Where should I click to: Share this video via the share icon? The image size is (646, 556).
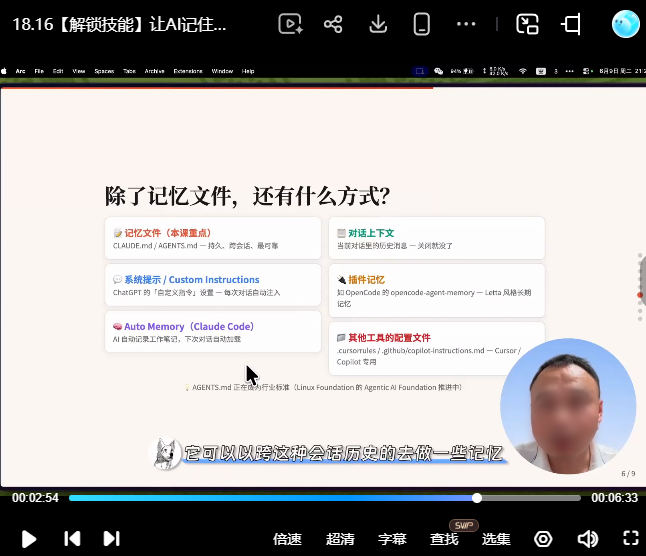[333, 24]
